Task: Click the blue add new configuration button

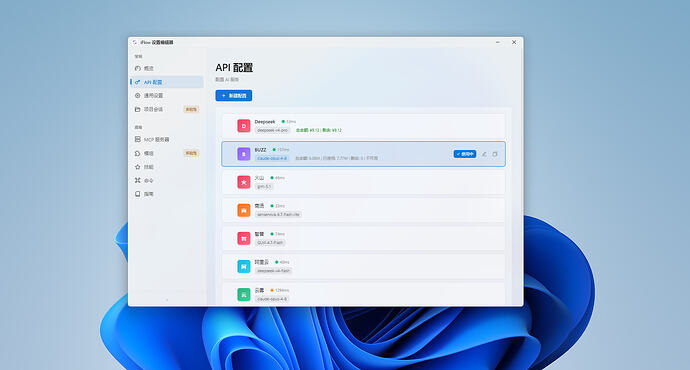Action: click(x=234, y=95)
